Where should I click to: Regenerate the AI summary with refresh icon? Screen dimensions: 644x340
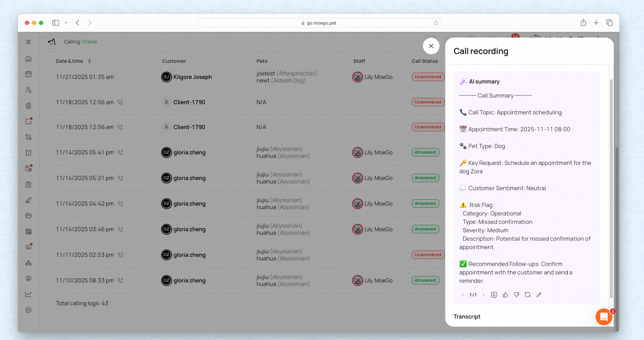528,295
